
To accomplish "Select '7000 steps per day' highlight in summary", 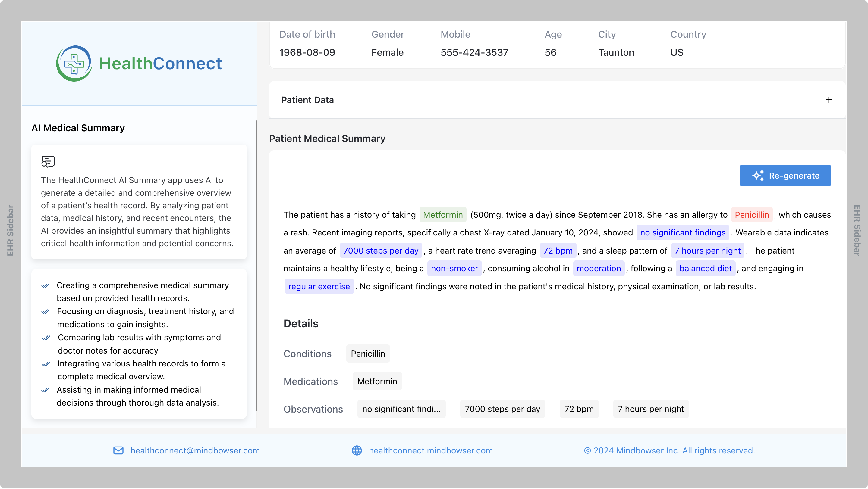I will click(x=381, y=251).
